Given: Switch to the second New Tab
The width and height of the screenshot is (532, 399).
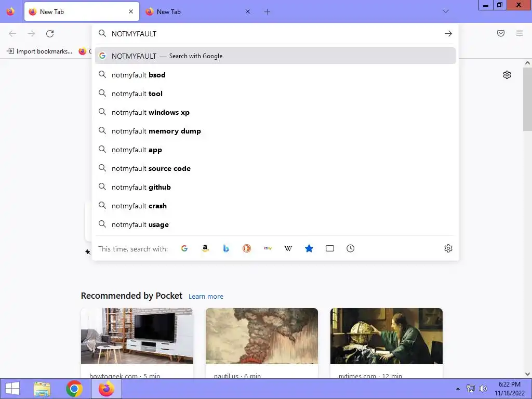Looking at the screenshot, I should [x=198, y=11].
